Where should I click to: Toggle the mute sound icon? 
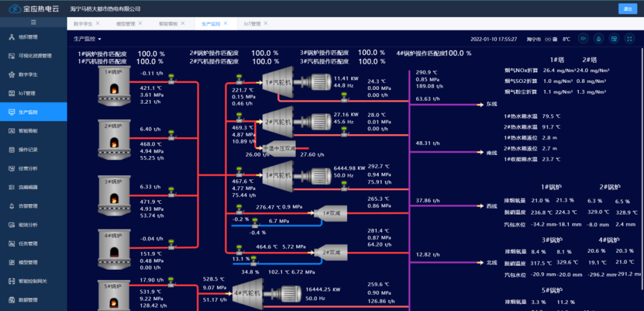[583, 39]
